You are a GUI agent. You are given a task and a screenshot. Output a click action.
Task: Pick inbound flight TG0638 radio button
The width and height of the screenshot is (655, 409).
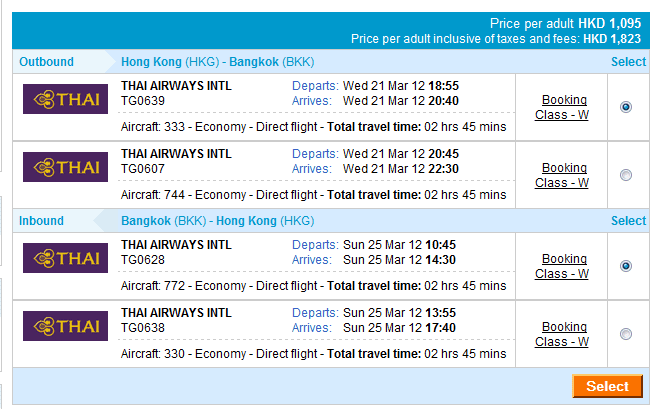626,334
